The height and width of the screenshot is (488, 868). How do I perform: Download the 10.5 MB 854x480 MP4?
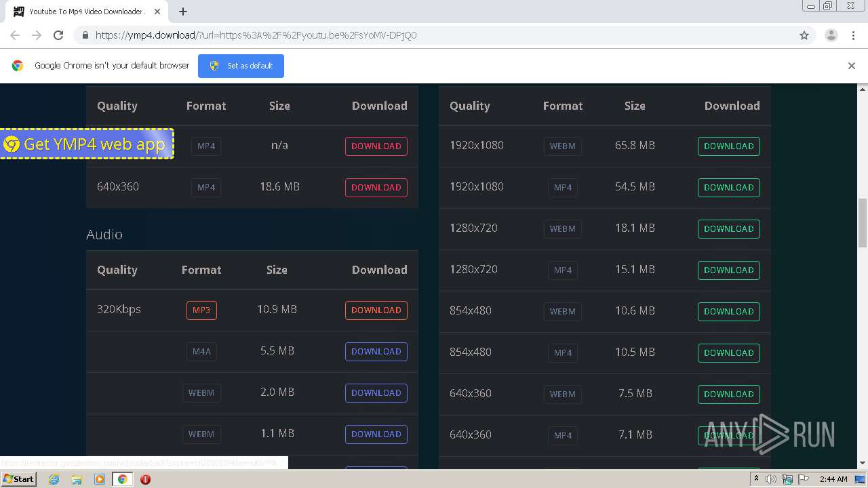pyautogui.click(x=729, y=353)
